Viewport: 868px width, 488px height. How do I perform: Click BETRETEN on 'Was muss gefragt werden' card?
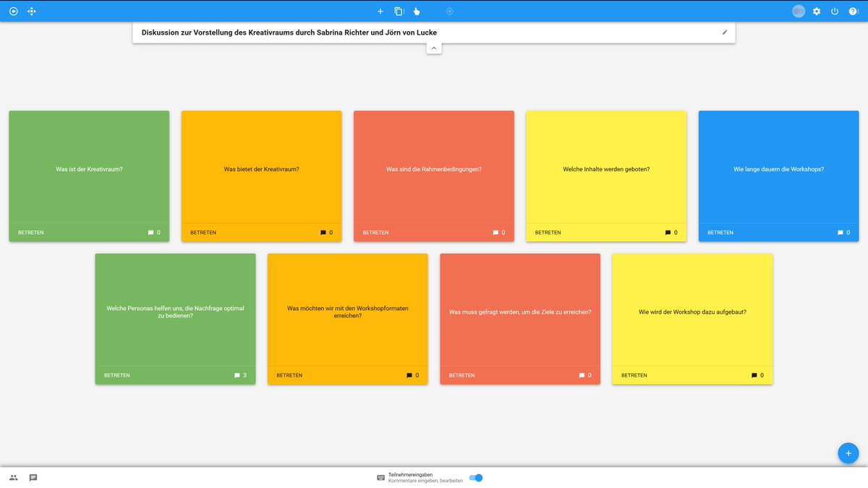tap(462, 375)
